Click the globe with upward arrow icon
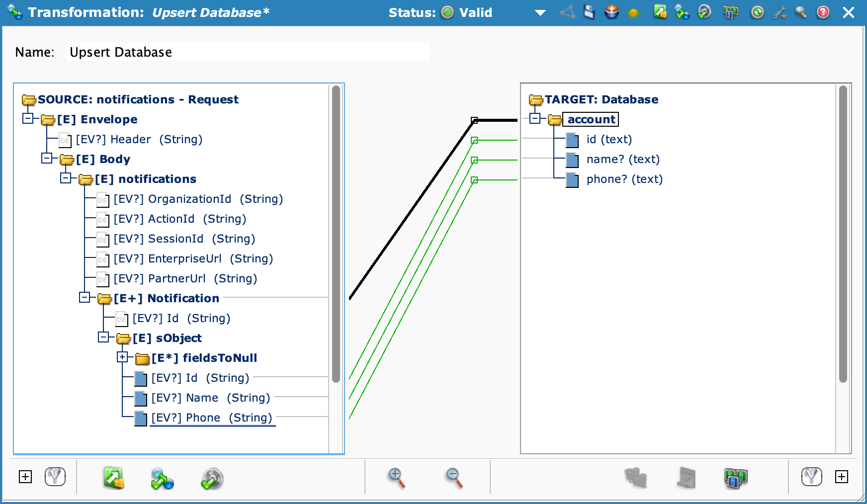 pyautogui.click(x=611, y=12)
